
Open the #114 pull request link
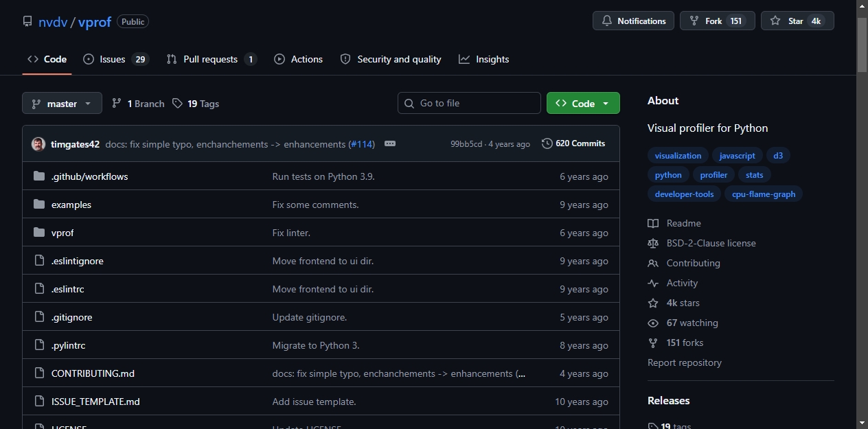click(361, 144)
